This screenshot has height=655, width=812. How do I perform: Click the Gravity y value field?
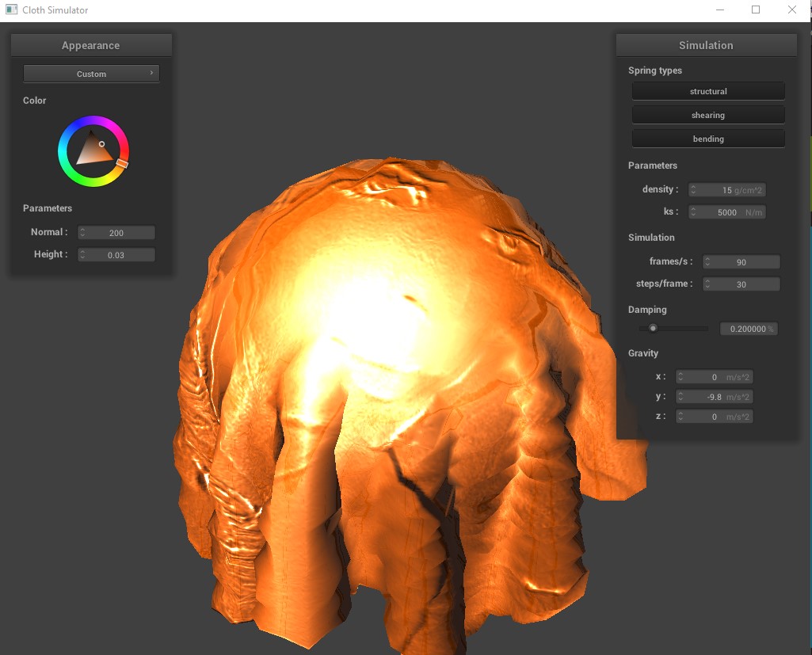pyautogui.click(x=714, y=397)
